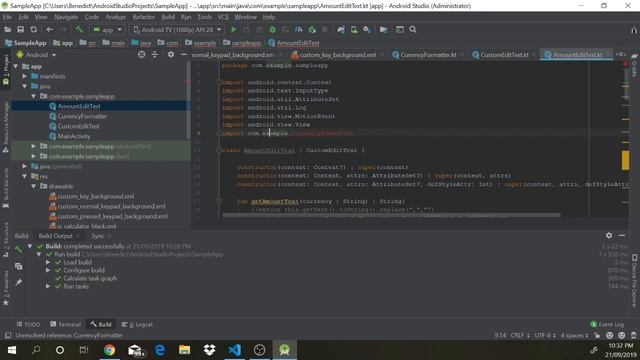Click Sync Project with Gradle Files icon
The height and width of the screenshot is (360, 640).
[x=341, y=29]
